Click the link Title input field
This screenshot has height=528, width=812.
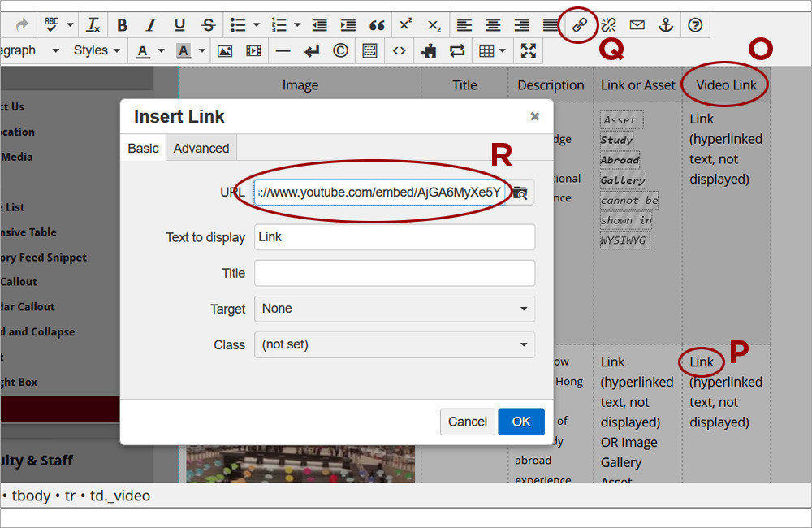395,273
